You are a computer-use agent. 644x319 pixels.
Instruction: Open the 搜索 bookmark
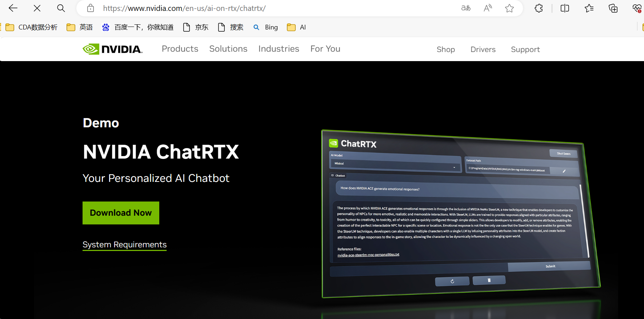(x=231, y=27)
